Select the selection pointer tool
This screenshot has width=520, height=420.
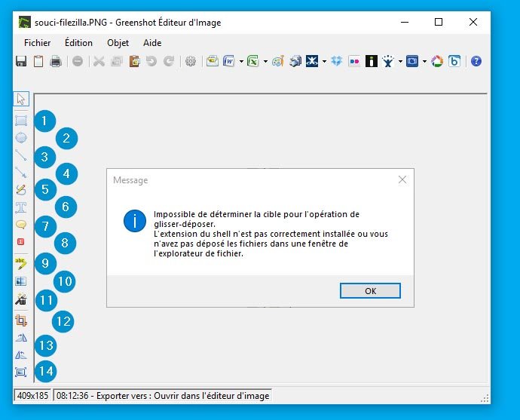(21, 99)
